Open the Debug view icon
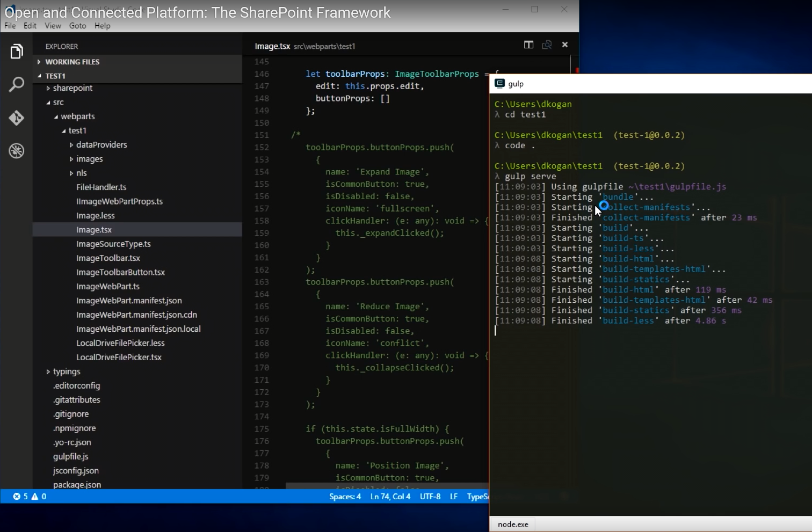Image resolution: width=812 pixels, height=532 pixels. [x=17, y=151]
